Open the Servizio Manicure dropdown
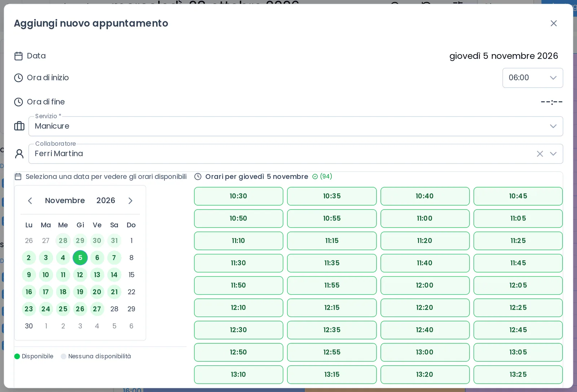Screen dimensions: 577x392 [296, 126]
